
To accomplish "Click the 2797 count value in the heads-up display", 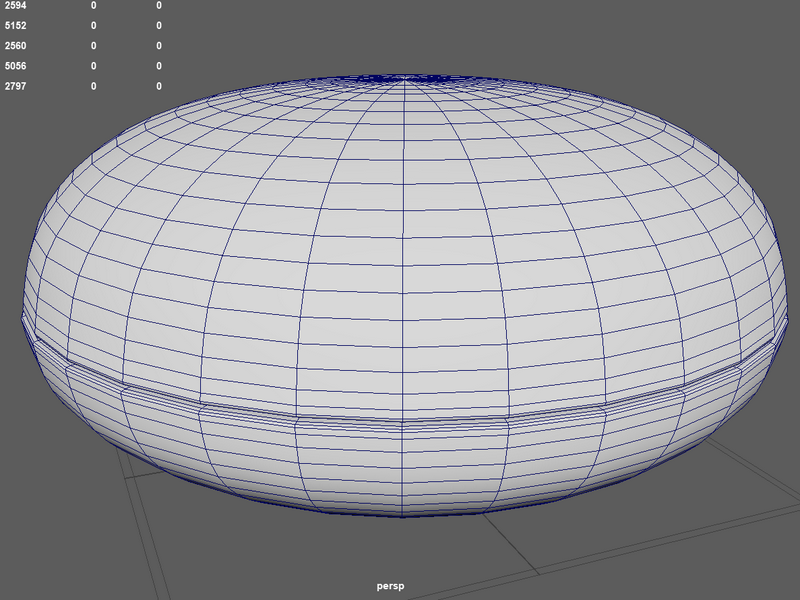I will click(15, 86).
